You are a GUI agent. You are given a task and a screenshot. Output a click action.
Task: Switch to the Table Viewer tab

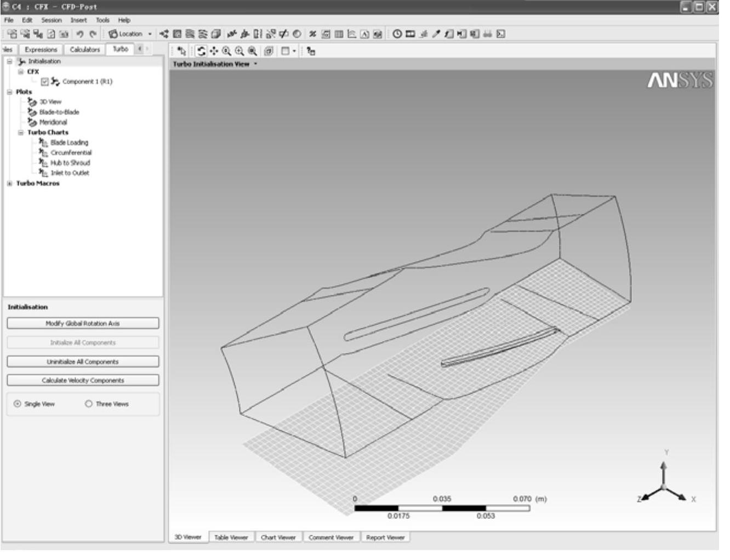click(x=231, y=538)
